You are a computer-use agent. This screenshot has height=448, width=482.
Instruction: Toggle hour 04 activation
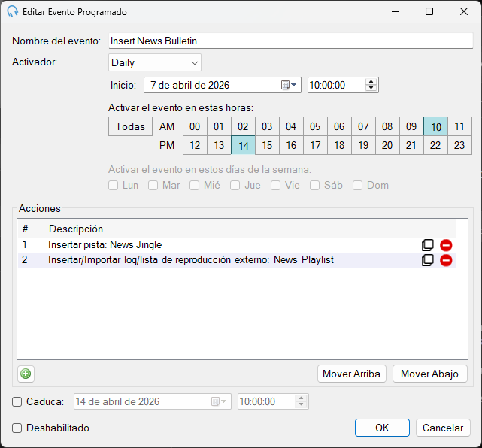coord(291,126)
